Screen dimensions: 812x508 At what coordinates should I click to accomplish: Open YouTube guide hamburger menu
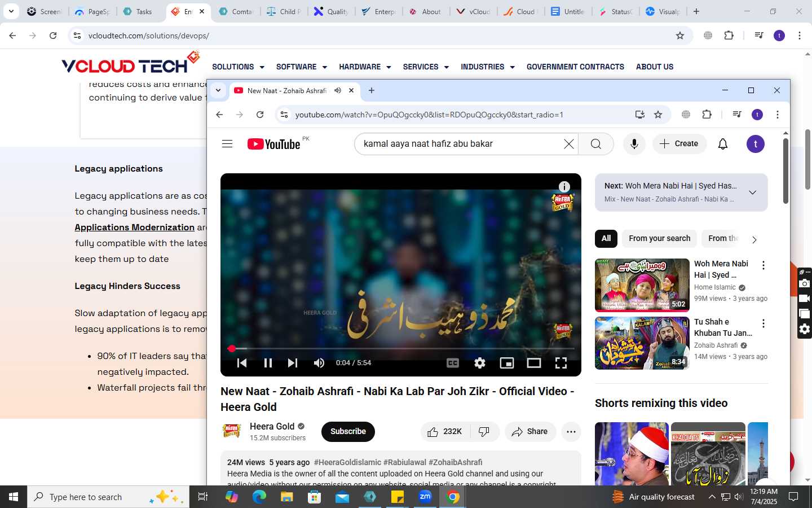(227, 144)
